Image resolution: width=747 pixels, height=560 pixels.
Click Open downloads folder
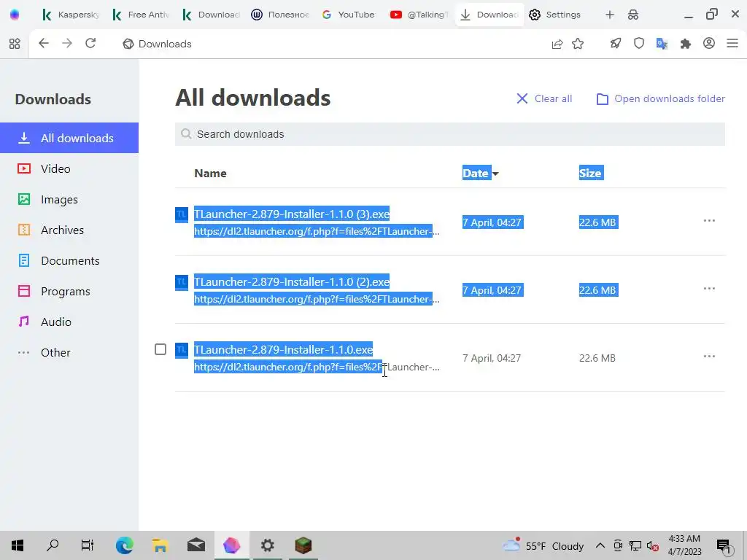coord(661,98)
